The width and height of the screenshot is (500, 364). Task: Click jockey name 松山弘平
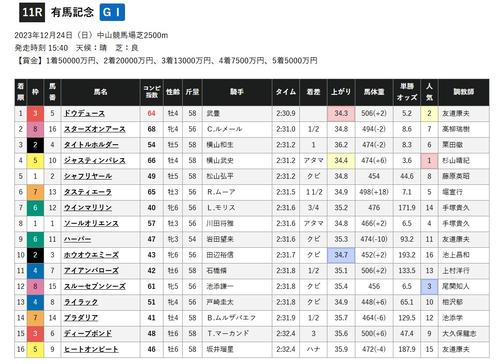pos(220,176)
